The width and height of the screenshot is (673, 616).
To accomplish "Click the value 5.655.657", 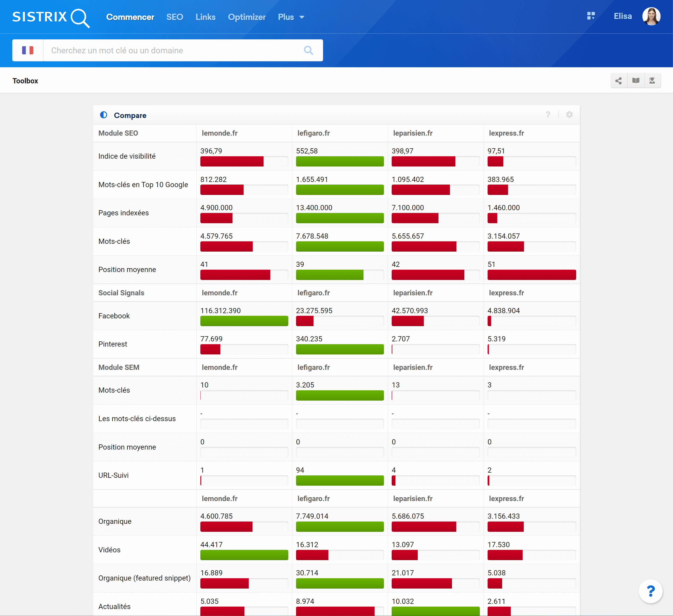I will click(x=408, y=236).
